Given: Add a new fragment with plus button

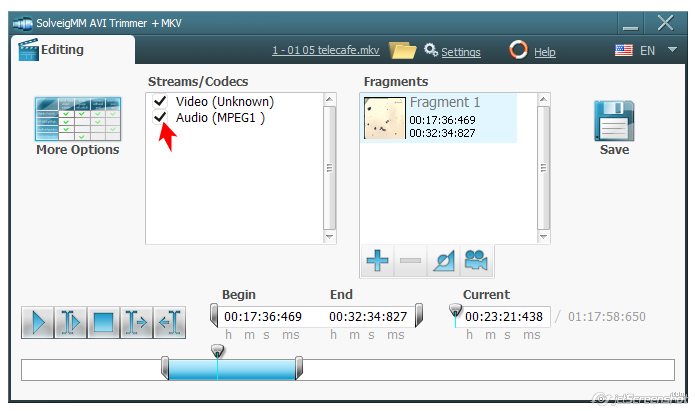Looking at the screenshot, I should tap(377, 260).
